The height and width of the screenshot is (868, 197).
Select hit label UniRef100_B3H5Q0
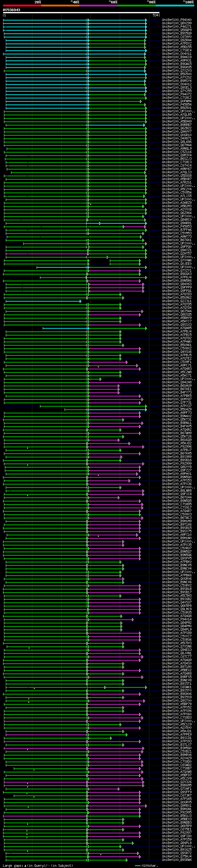[177, 748]
